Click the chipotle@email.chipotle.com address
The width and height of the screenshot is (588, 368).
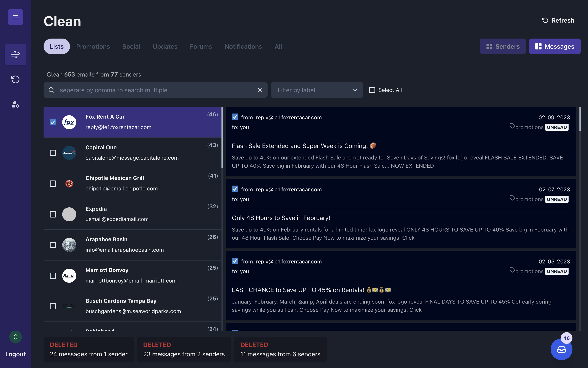coord(122,189)
